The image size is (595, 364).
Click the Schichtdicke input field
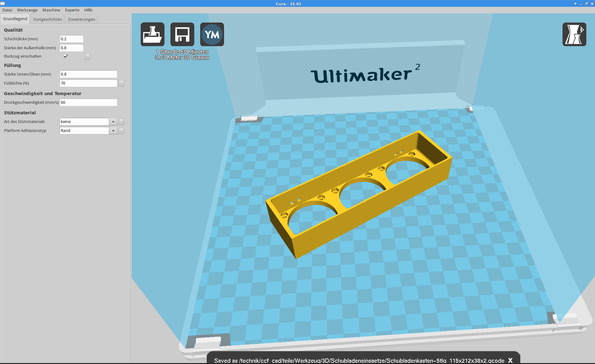(71, 39)
